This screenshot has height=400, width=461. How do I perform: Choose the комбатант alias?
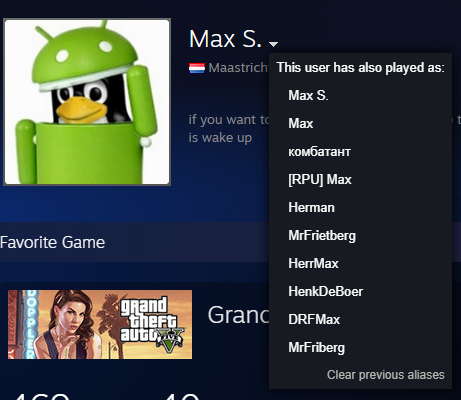[319, 152]
